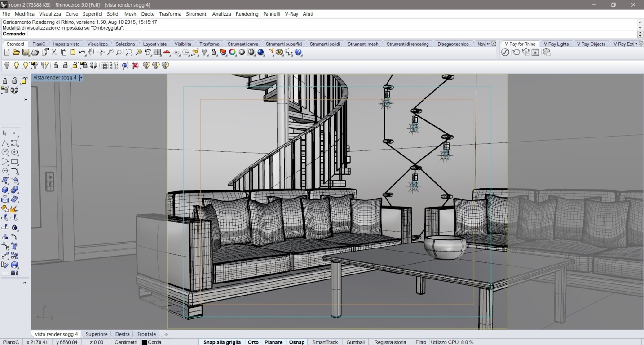Open the V-Ray menu
The height and width of the screenshot is (345, 644).
291,14
